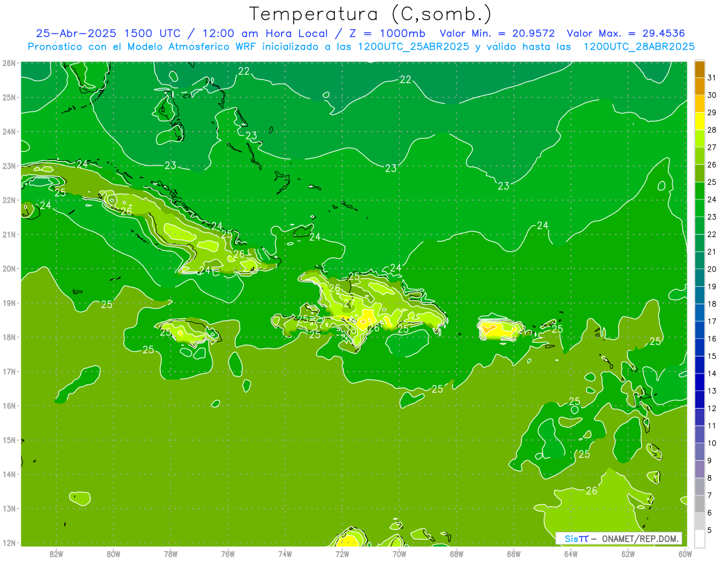Click the 21N latitude axis label

click(x=8, y=234)
